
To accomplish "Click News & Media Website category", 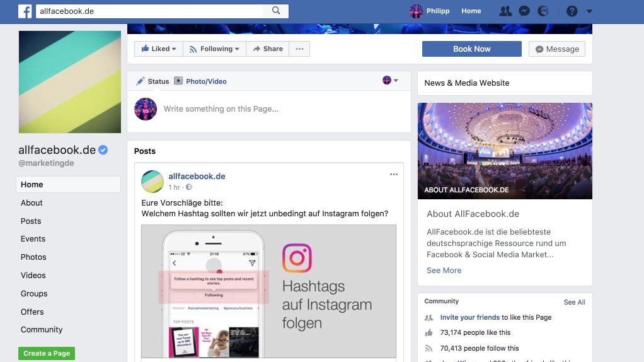I will click(466, 83).
